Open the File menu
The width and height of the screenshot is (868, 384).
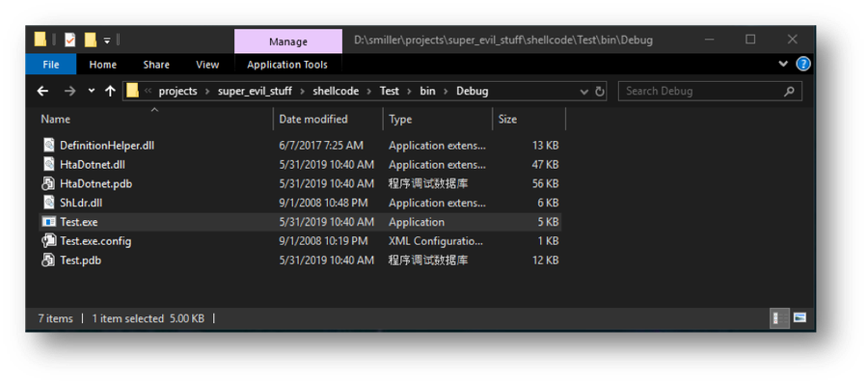(51, 65)
